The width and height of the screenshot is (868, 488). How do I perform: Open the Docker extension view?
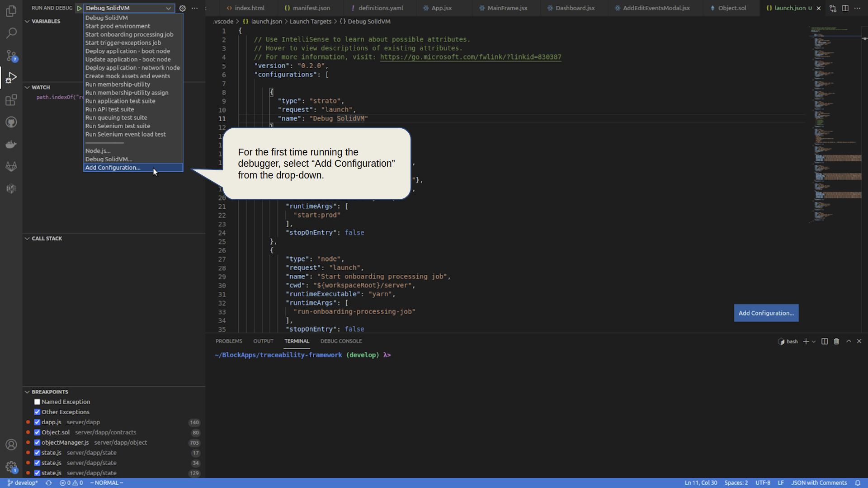point(11,144)
